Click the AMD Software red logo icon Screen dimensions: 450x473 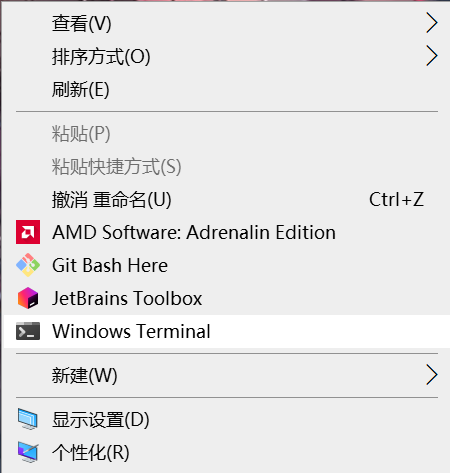[x=28, y=232]
